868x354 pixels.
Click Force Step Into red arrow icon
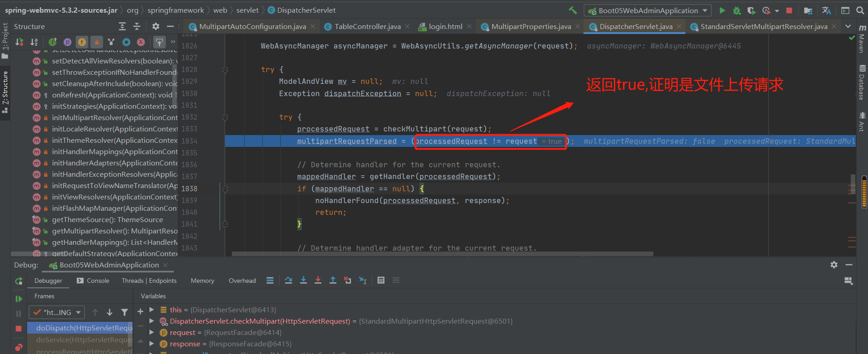pyautogui.click(x=318, y=280)
